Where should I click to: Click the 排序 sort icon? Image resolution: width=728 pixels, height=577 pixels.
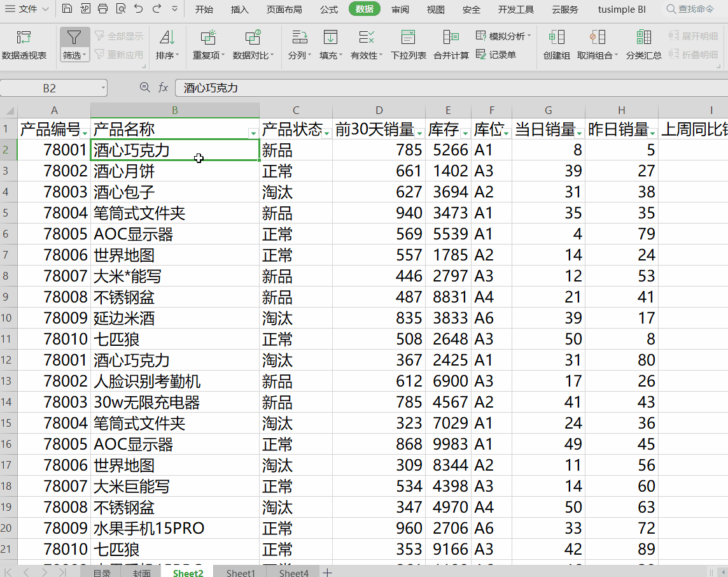[x=167, y=38]
